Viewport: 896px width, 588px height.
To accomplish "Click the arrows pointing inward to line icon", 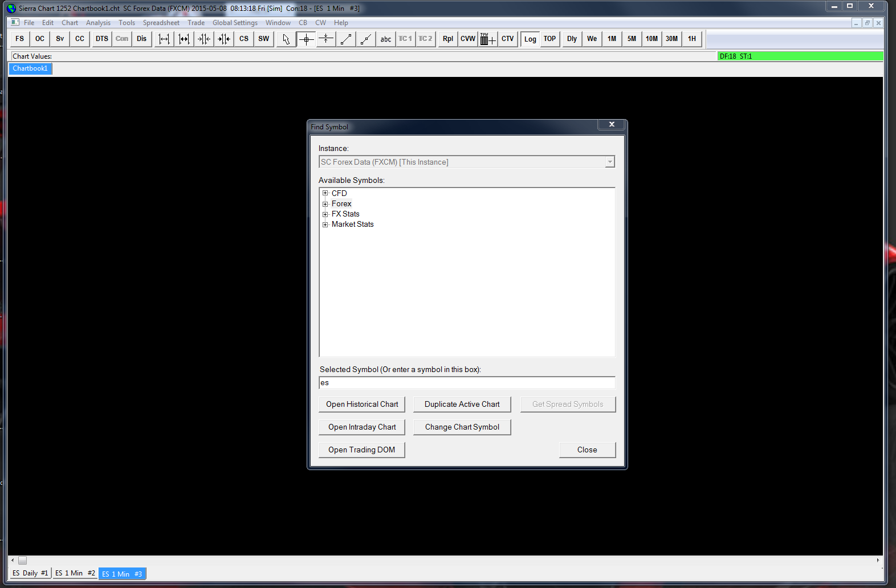I will click(204, 39).
